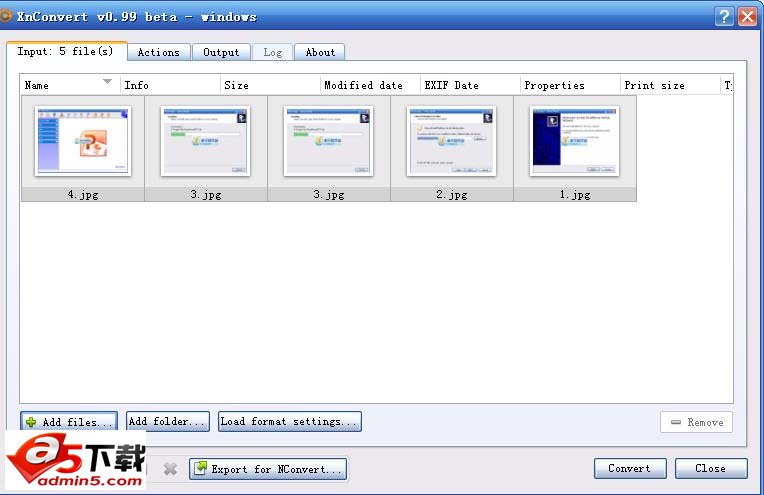Open the Output tab
The width and height of the screenshot is (764, 495).
pyautogui.click(x=221, y=52)
